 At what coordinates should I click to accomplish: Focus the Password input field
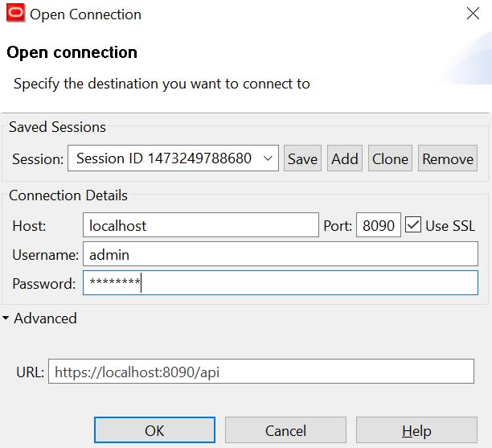click(x=281, y=283)
